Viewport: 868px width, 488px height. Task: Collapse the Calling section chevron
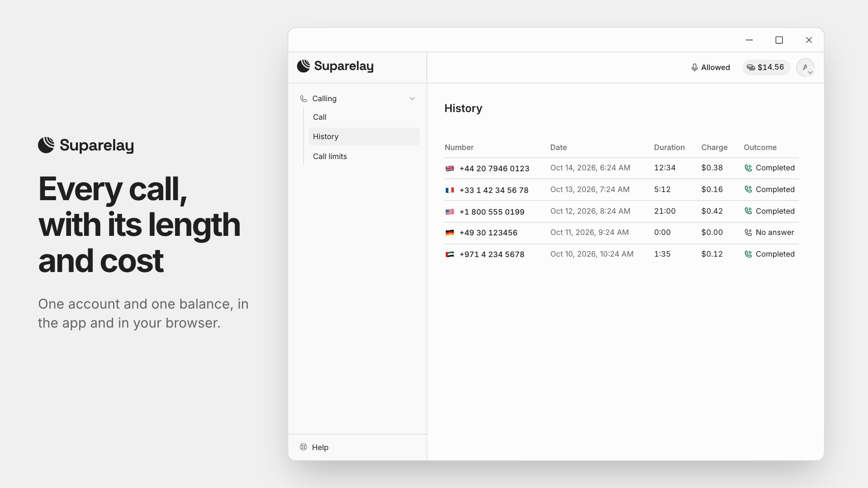click(x=412, y=99)
